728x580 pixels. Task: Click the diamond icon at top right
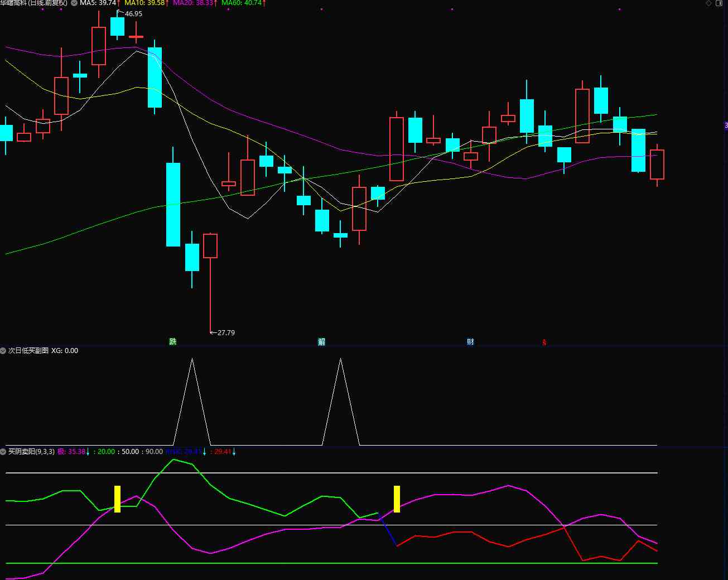tap(709, 3)
